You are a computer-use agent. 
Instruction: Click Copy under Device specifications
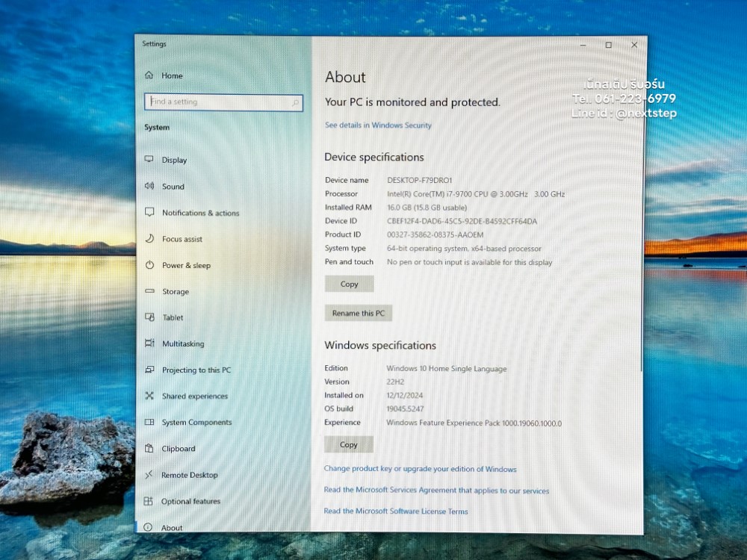coord(349,284)
